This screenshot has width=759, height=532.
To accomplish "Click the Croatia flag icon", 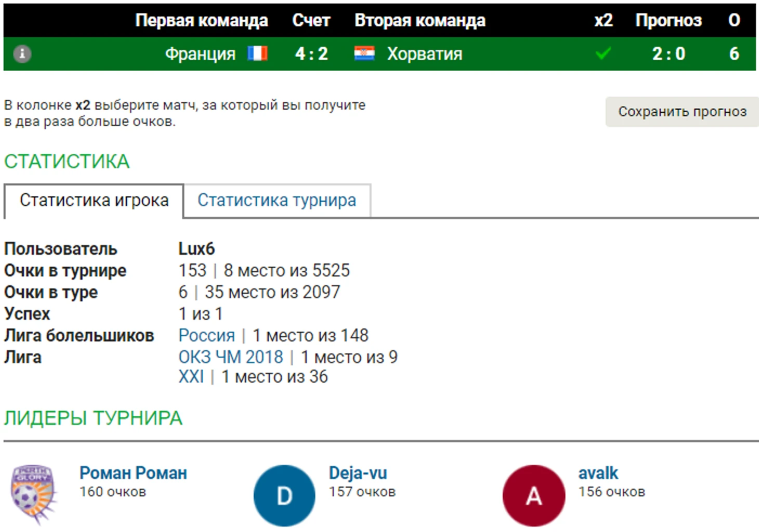I will (x=364, y=54).
